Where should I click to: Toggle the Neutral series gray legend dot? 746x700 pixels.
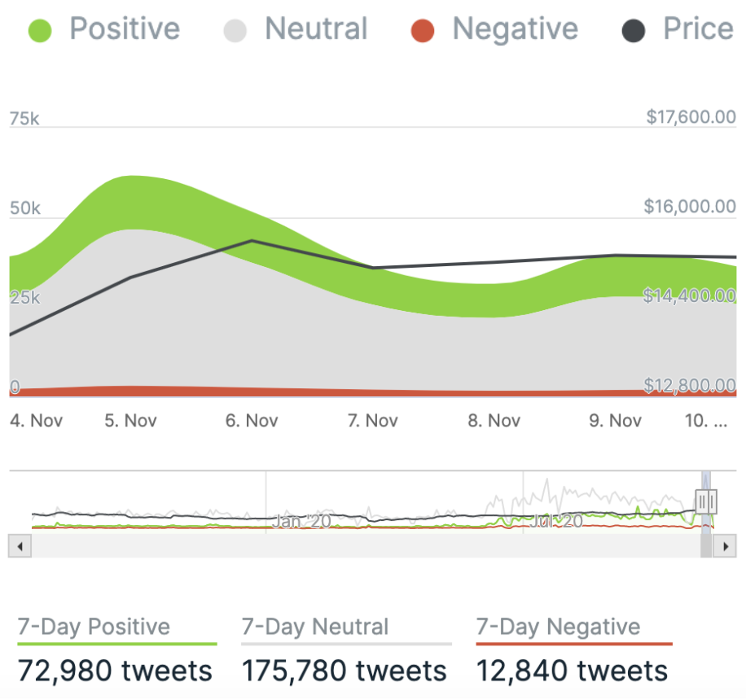coord(235,31)
